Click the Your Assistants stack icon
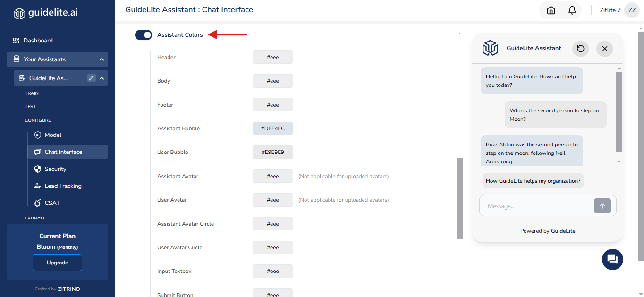The image size is (644, 297). click(17, 59)
